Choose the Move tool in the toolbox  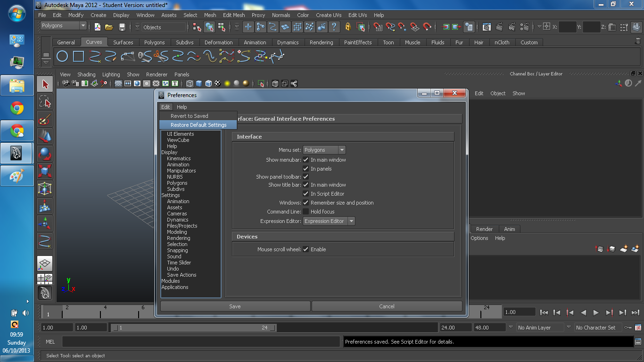coord(45,137)
